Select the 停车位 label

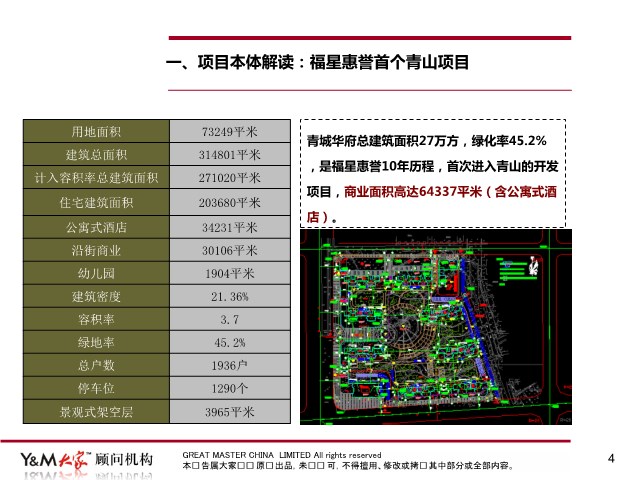coord(96,388)
